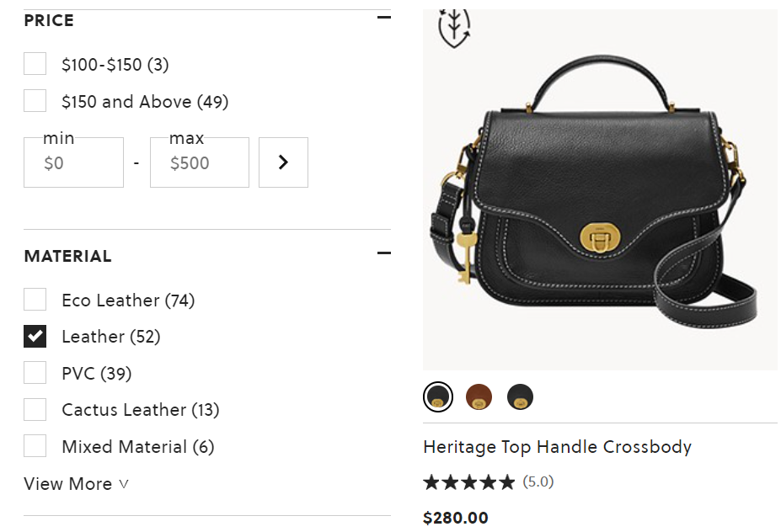
Task: Click the five-star rating icons
Action: [x=468, y=482]
